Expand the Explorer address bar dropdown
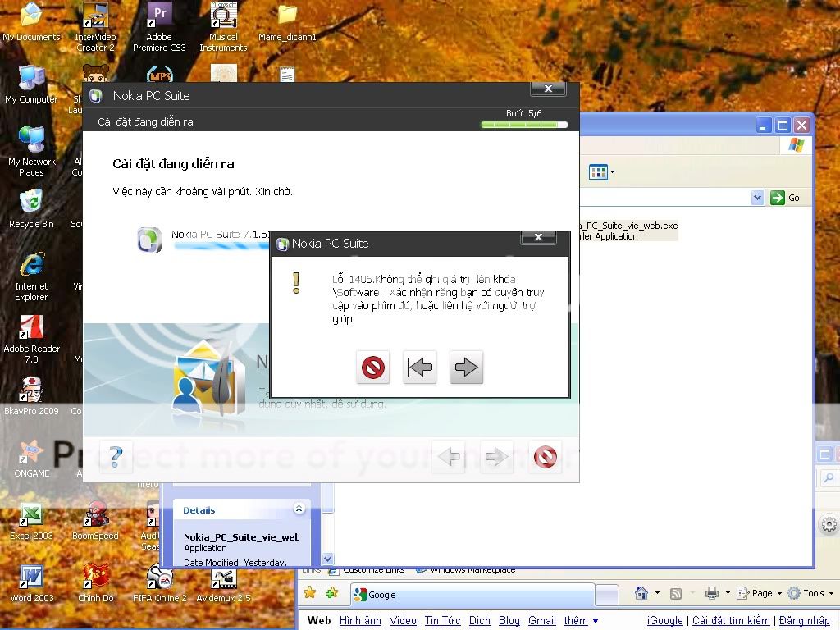840x630 pixels. [757, 198]
